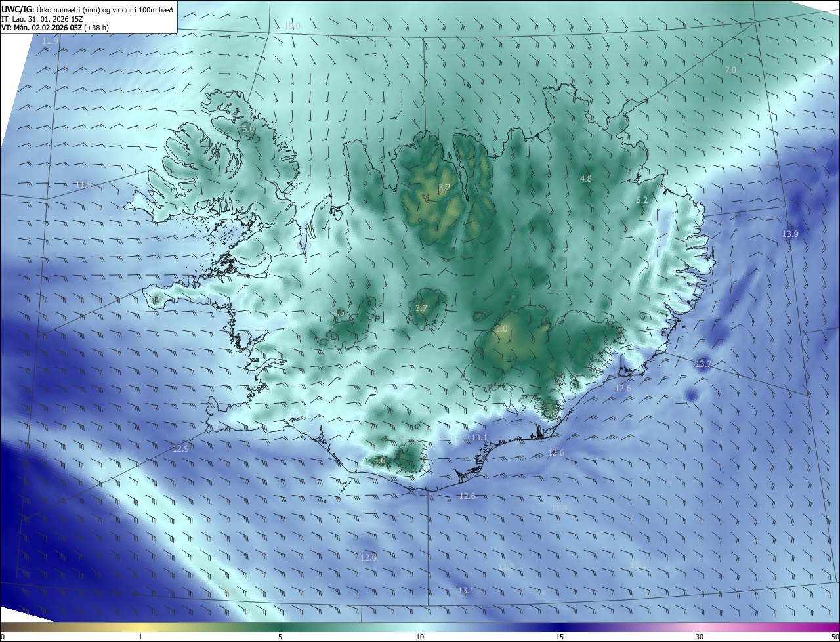Screen dimensions: 840x642
Task: Click the 12.9 value on the map
Action: pos(180,449)
